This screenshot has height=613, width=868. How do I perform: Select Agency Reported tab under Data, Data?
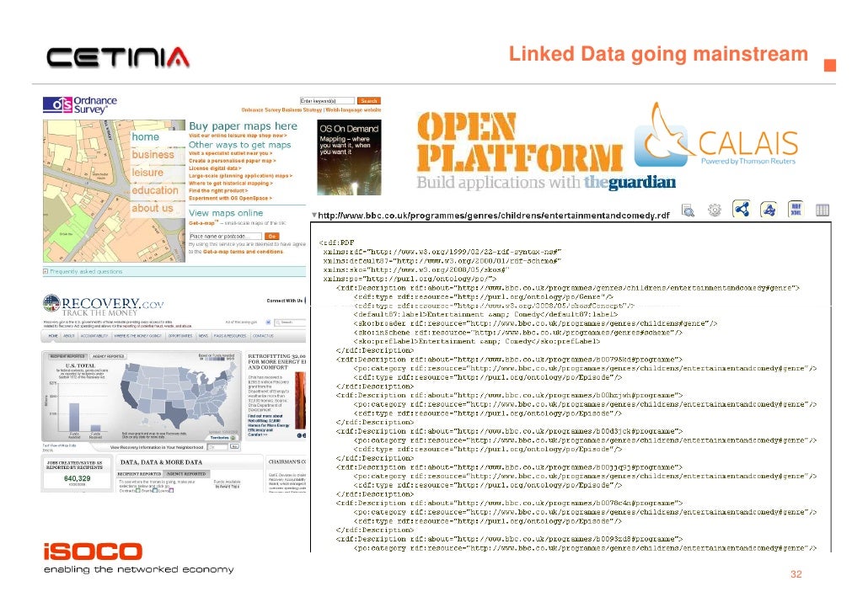point(185,473)
